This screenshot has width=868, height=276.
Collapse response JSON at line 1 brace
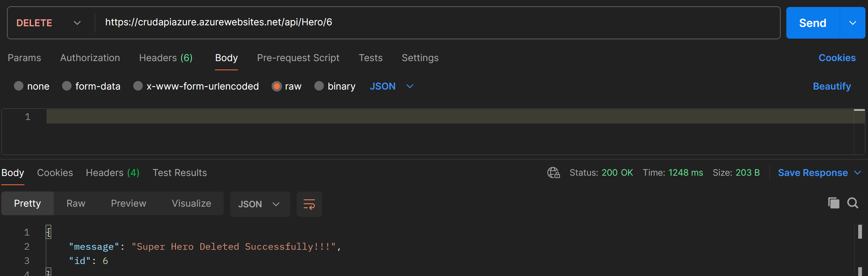pyautogui.click(x=48, y=232)
